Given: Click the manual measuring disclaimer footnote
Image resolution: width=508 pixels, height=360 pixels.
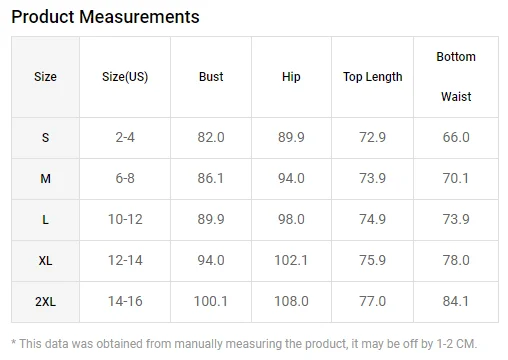Looking at the screenshot, I should pos(244,344).
